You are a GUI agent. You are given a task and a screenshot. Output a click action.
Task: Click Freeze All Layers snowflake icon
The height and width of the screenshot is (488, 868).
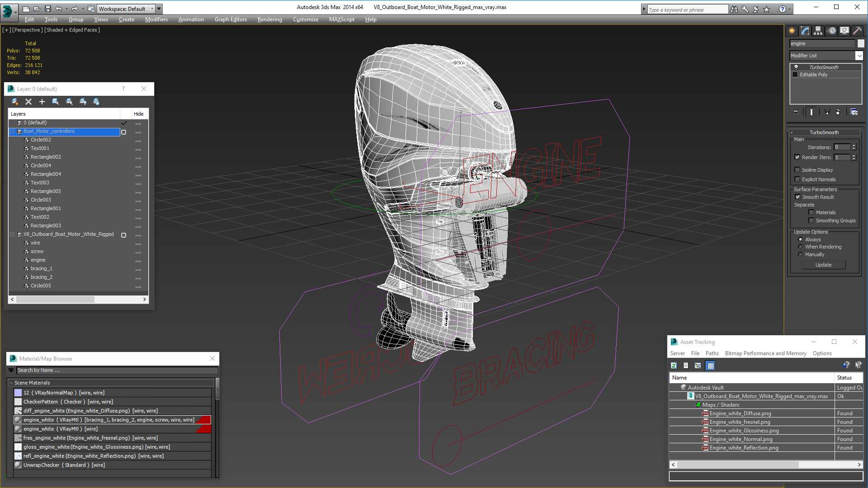click(96, 102)
